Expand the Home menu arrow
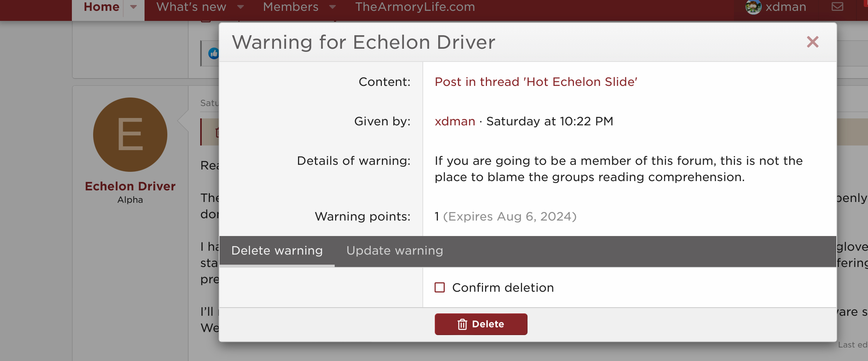 pos(134,7)
